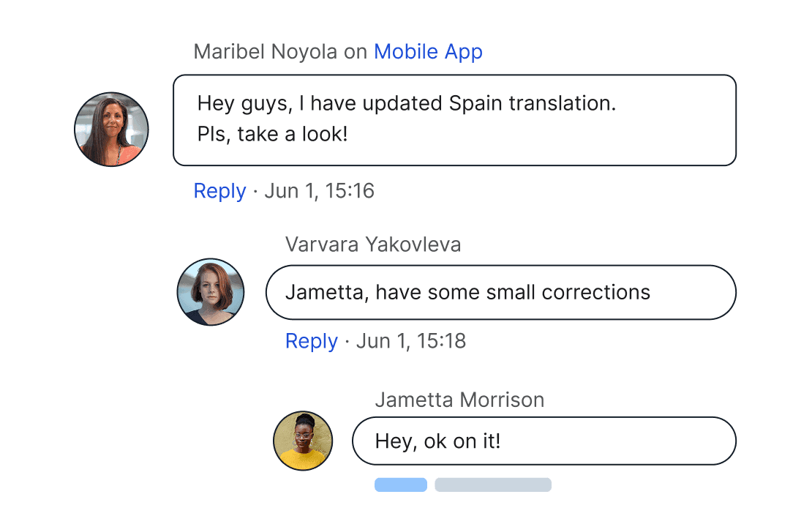Screen dimensions: 812x527
Task: Click the name Jametta Morrison
Action: tap(459, 400)
